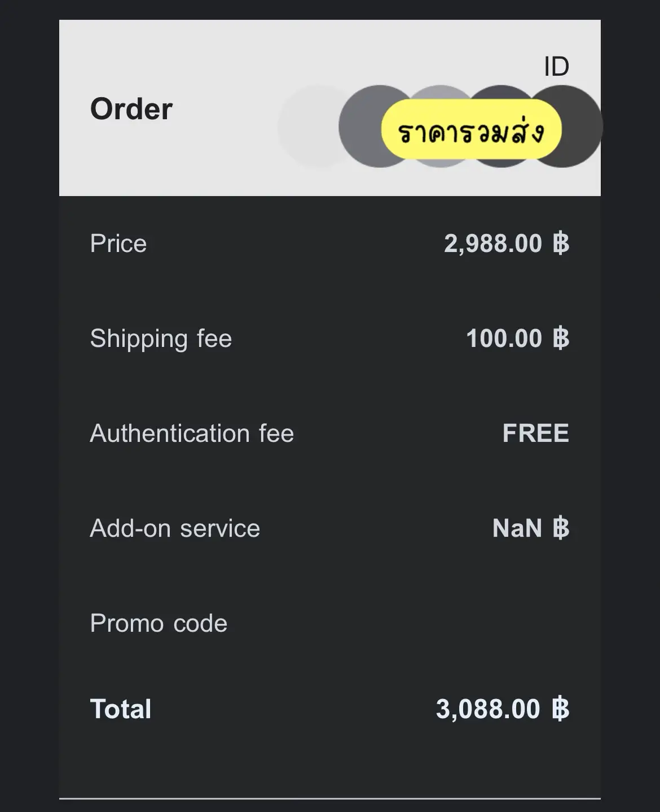Click the ID label in header
The height and width of the screenshot is (812, 660).
[x=556, y=67]
